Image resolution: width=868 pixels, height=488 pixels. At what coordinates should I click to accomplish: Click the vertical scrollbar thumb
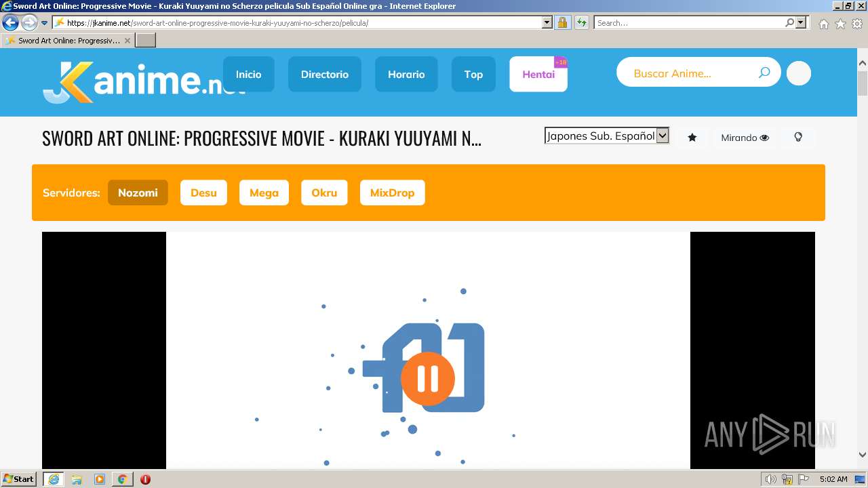pos(863,83)
